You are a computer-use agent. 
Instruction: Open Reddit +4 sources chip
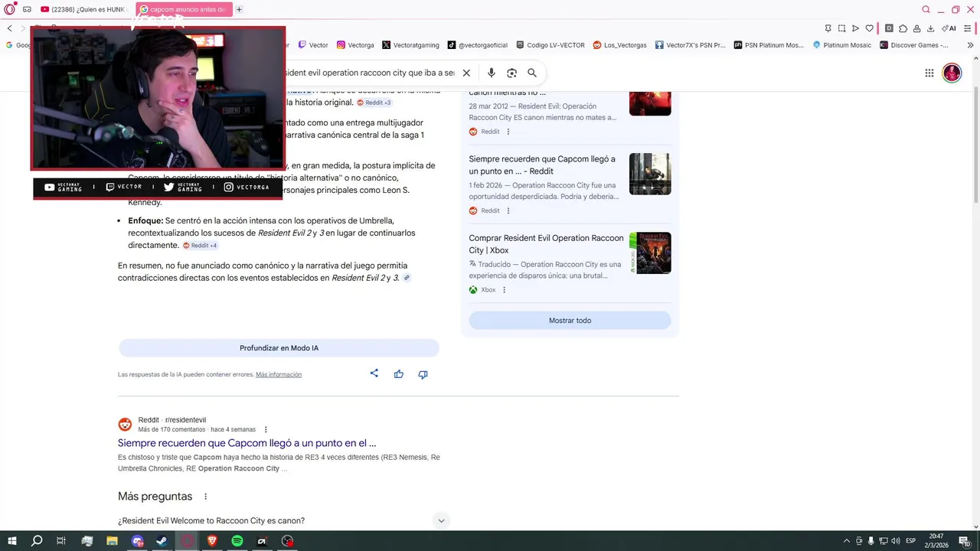click(200, 246)
